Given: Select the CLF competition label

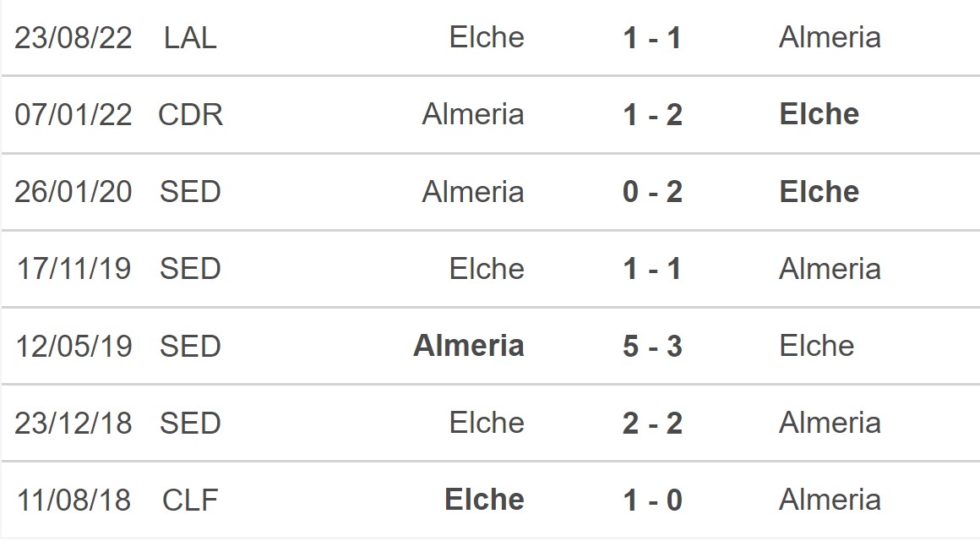Looking at the screenshot, I should tap(190, 500).
